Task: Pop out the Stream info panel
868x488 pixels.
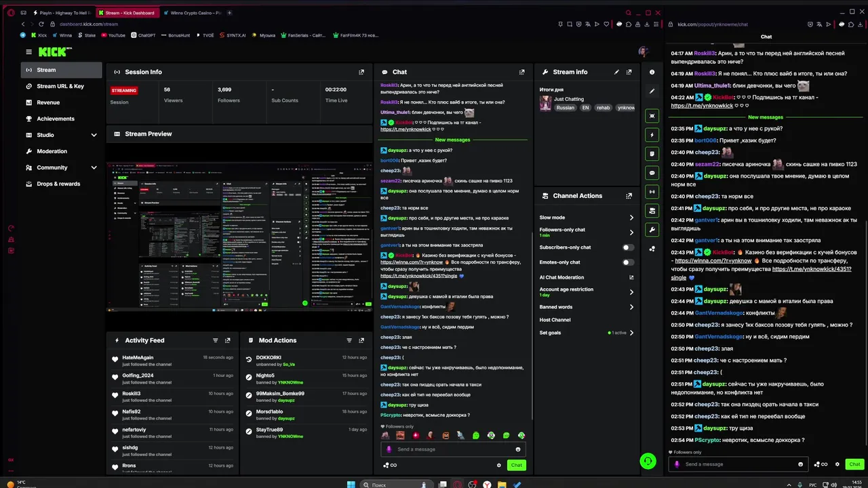Action: point(629,72)
